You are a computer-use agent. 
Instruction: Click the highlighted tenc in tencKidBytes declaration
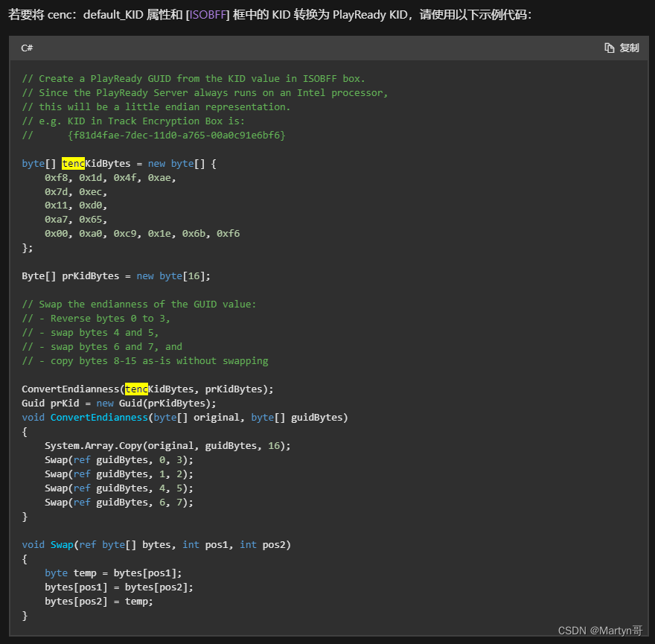click(x=73, y=163)
